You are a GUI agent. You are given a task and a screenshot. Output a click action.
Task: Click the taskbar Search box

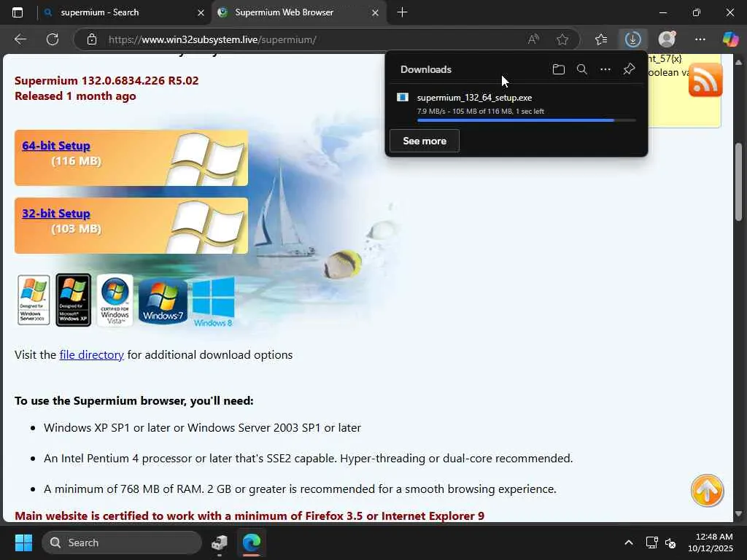coord(122,542)
